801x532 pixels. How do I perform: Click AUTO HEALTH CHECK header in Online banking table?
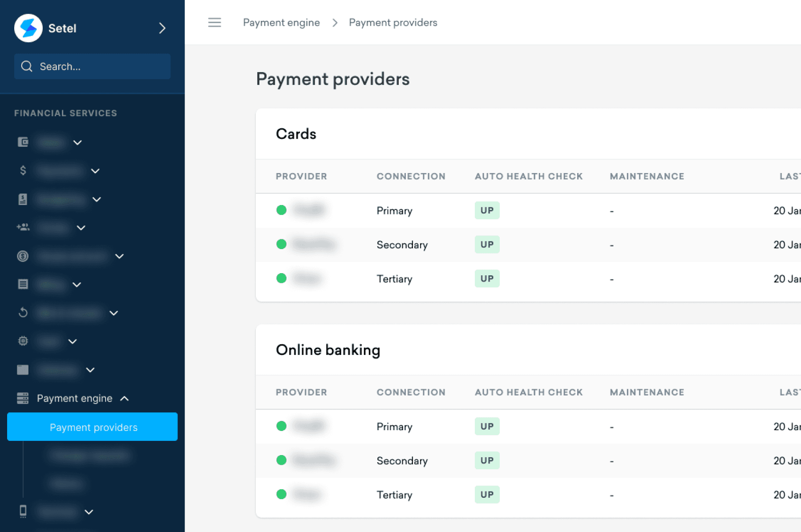tap(529, 392)
